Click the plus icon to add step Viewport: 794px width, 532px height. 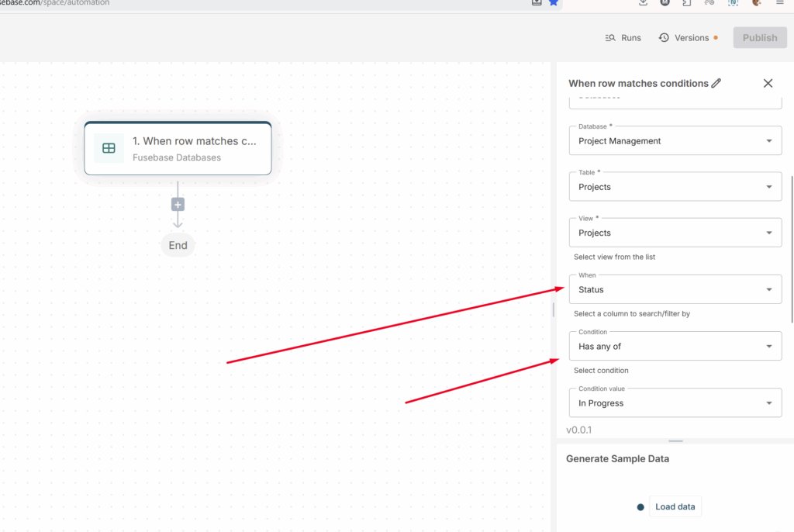click(x=178, y=205)
